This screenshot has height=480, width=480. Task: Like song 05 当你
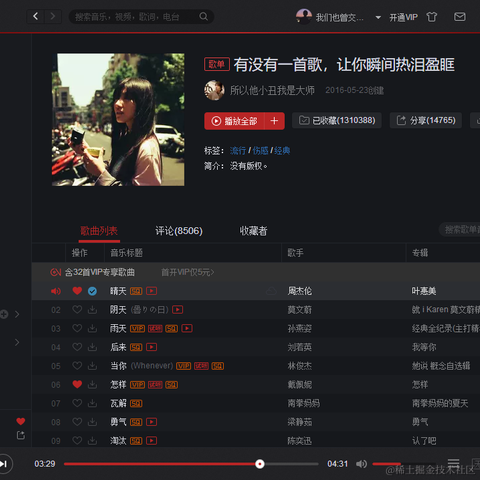click(x=77, y=366)
